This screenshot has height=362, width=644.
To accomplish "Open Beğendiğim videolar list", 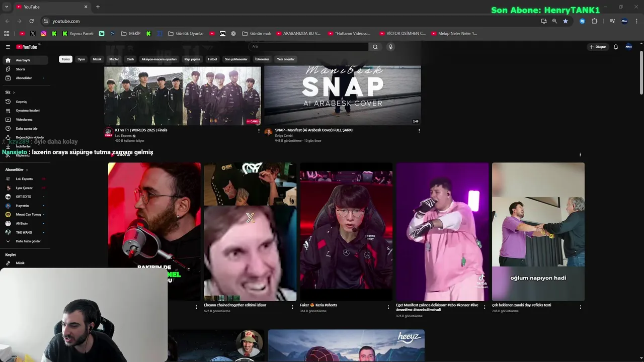I will click(25, 137).
